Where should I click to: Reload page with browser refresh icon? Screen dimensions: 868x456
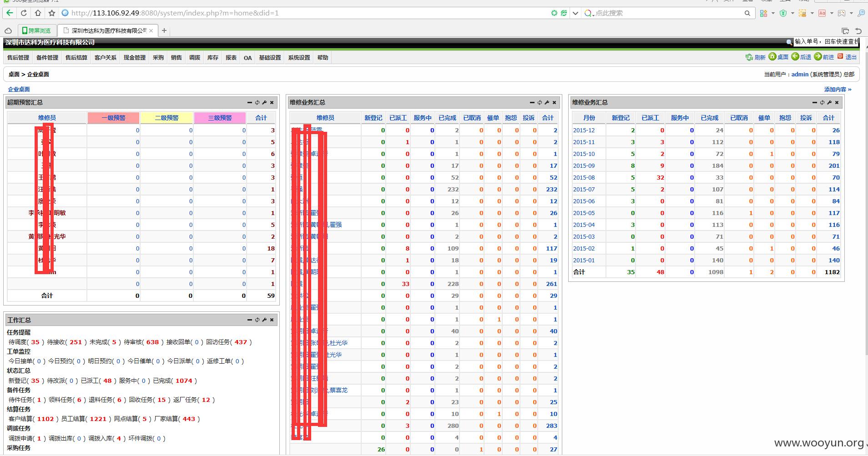click(x=24, y=13)
